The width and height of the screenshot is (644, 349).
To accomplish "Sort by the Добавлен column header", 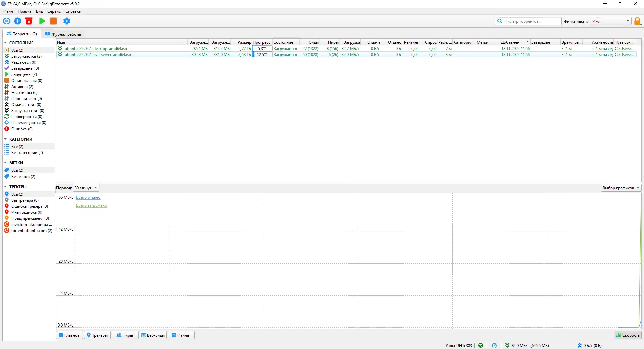I will coord(515,42).
